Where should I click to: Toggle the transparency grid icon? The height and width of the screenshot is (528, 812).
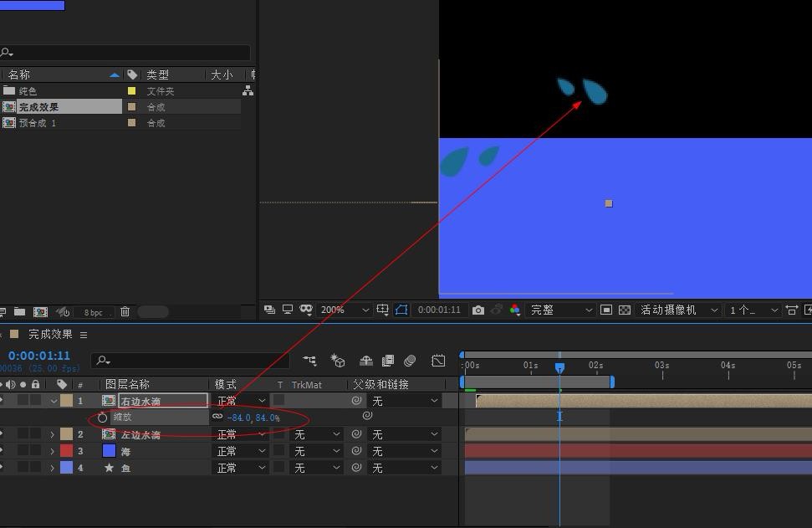[625, 310]
